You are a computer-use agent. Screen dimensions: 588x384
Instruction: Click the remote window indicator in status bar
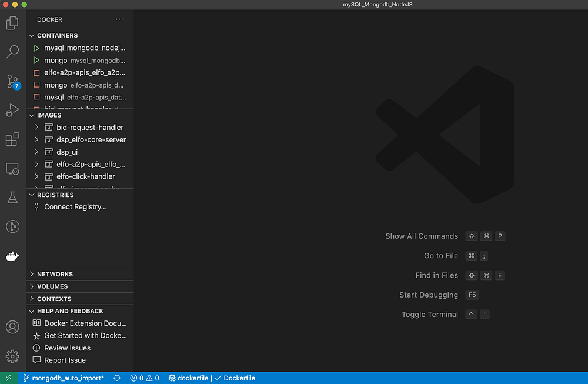[x=9, y=378]
